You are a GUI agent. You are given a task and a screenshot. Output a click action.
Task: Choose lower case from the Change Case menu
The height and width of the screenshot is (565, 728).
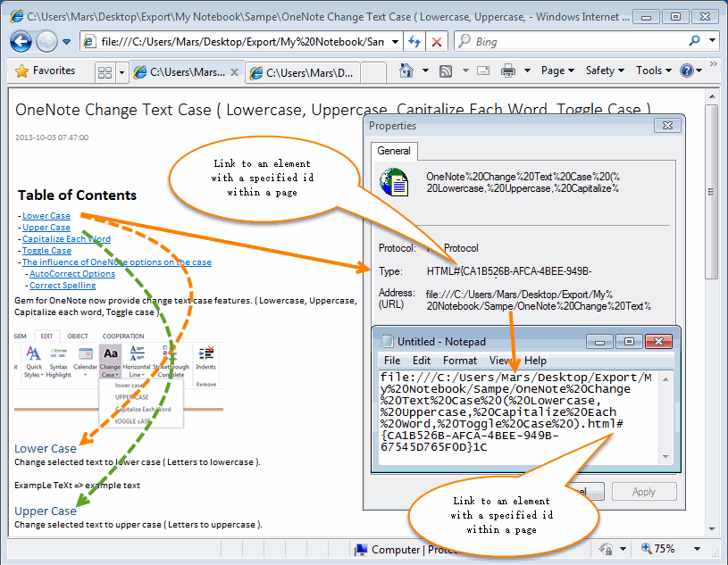[x=128, y=384]
